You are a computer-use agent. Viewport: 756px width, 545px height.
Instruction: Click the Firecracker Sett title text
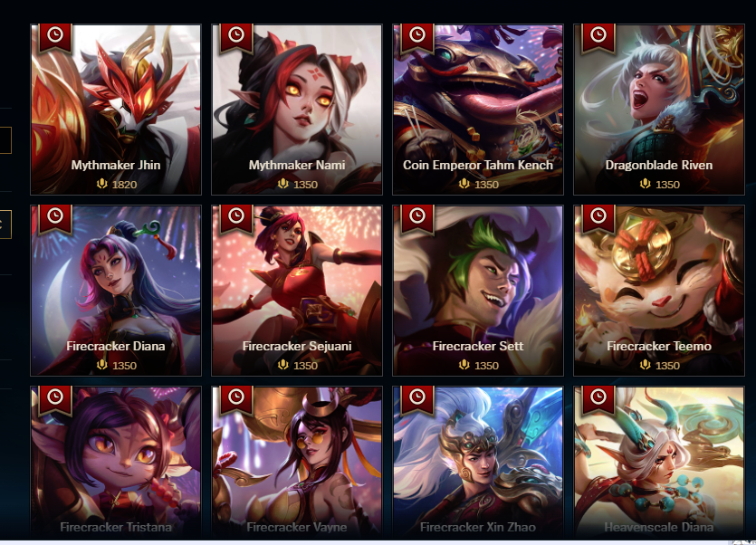(x=478, y=347)
